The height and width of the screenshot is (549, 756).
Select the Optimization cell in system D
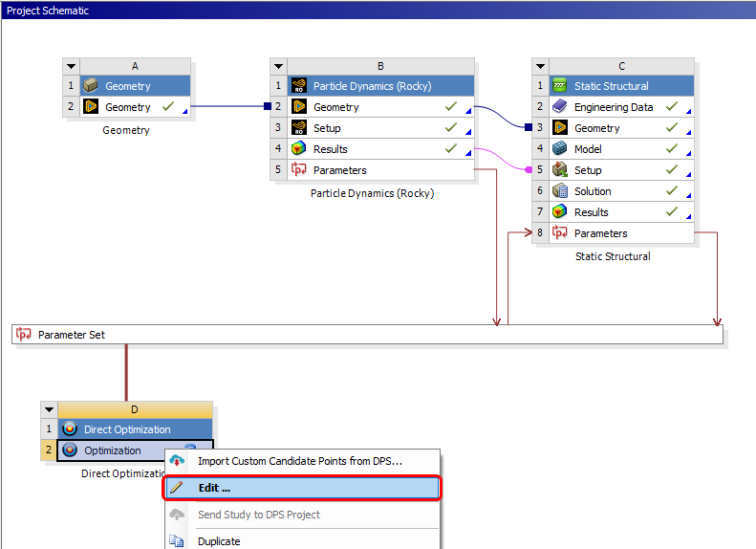(x=112, y=450)
